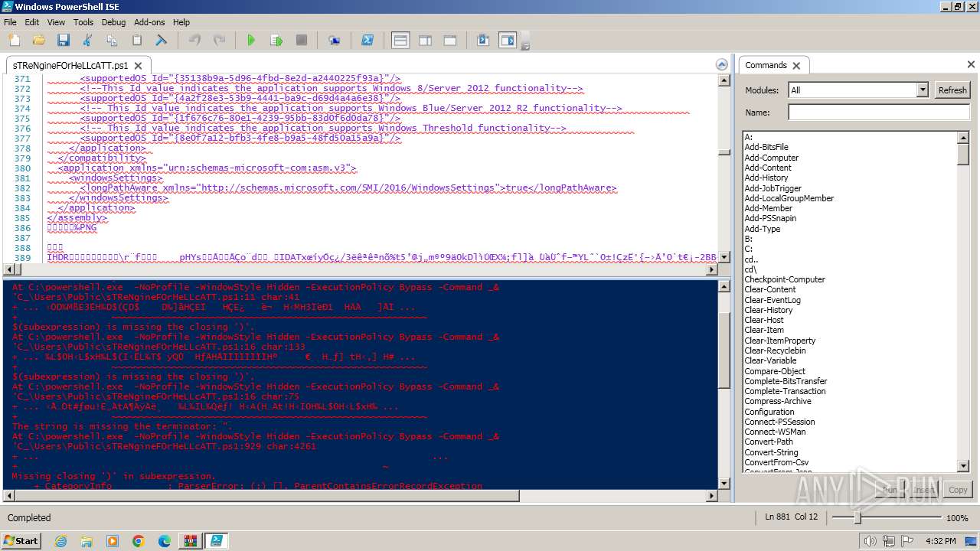Select the sTReNgineFOrHeLLcATT.ps1 script tab
This screenshot has height=551, width=980.
pyautogui.click(x=70, y=65)
